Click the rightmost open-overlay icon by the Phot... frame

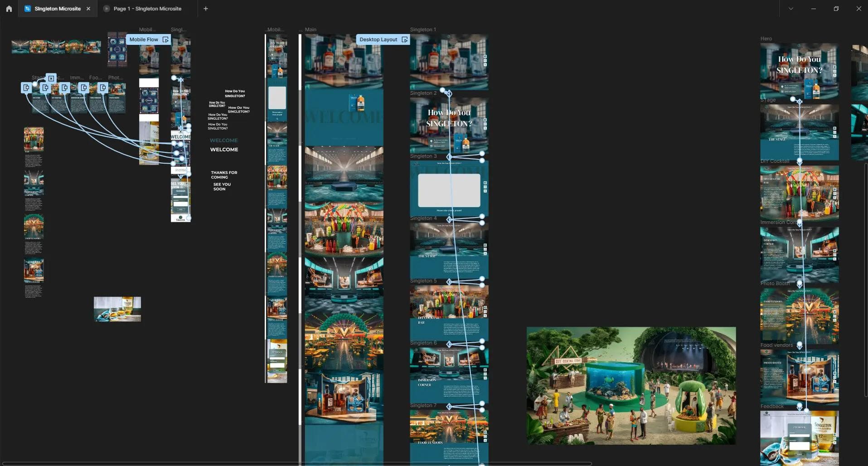103,87
